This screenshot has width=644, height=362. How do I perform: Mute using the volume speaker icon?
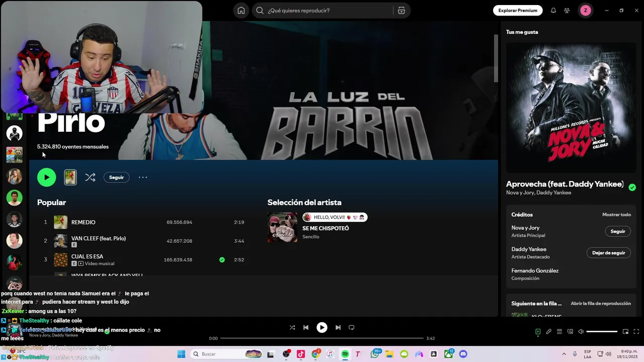click(581, 332)
